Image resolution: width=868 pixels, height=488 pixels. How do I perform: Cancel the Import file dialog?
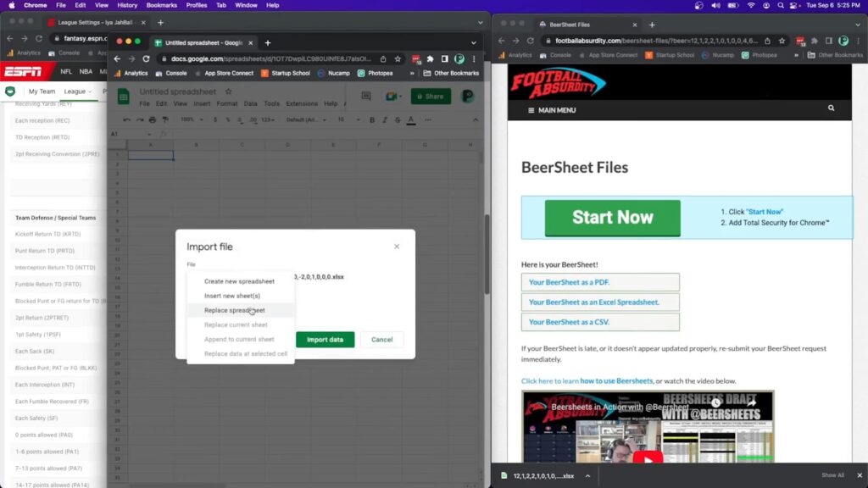tap(381, 340)
